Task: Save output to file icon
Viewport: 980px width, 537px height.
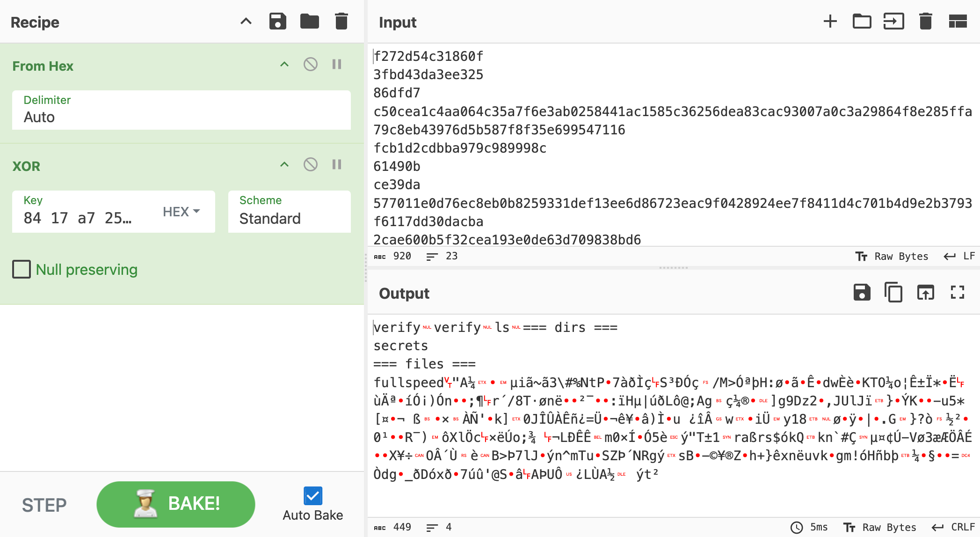Action: pos(862,293)
